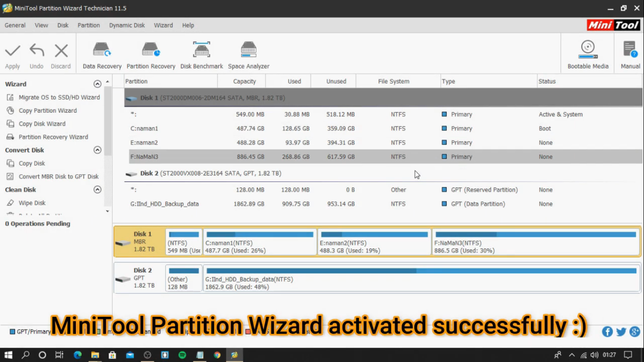Launch the Partition Recovery tool
Screen dimensions: 644x362
pos(150,53)
